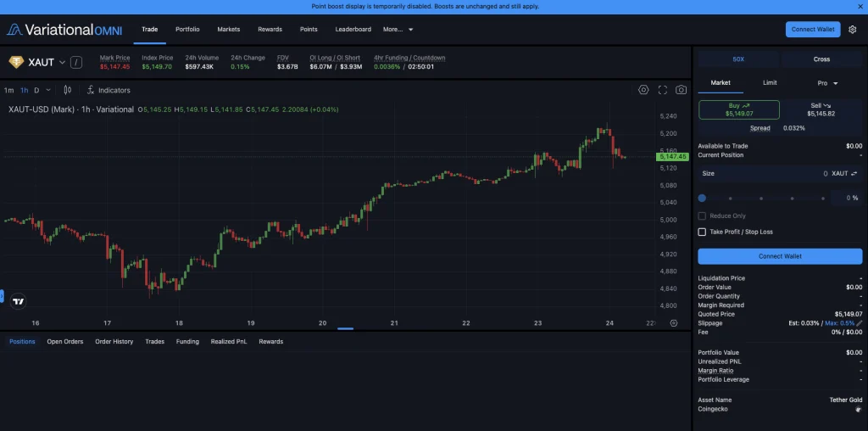Click the blue size slider handle
The image size is (868, 431).
(702, 198)
